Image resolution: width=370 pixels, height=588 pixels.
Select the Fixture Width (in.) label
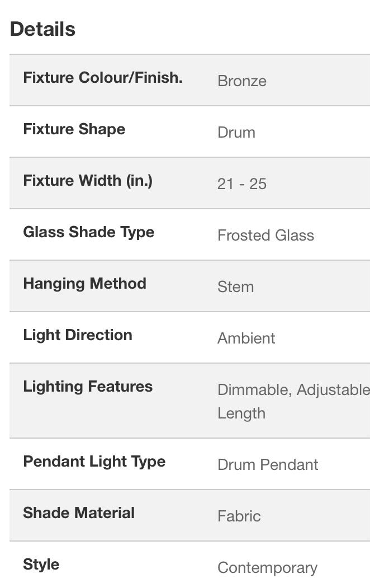88,181
